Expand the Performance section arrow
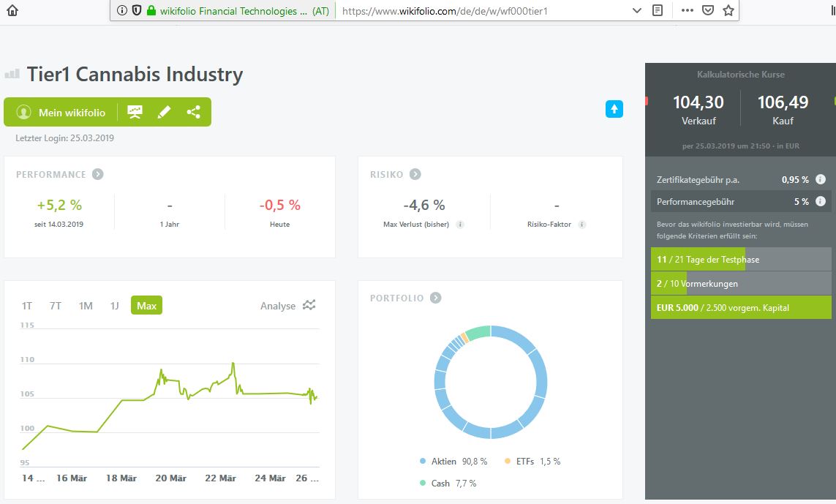Image resolution: width=836 pixels, height=504 pixels. point(98,174)
